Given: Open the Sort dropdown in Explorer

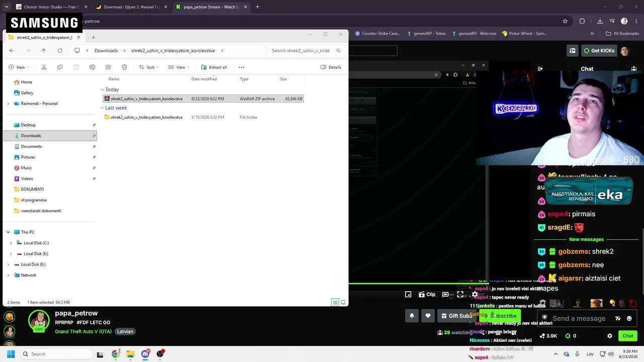Looking at the screenshot, I should (x=148, y=67).
